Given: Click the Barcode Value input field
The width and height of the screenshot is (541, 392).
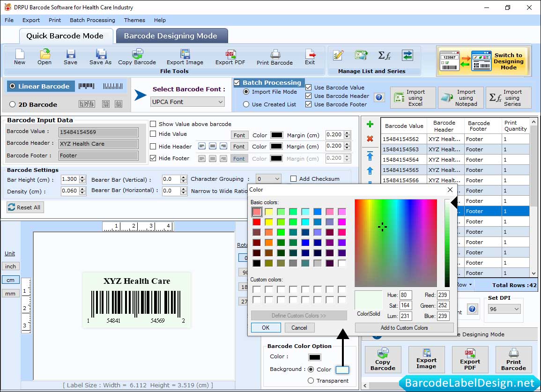Looking at the screenshot, I should (98, 132).
